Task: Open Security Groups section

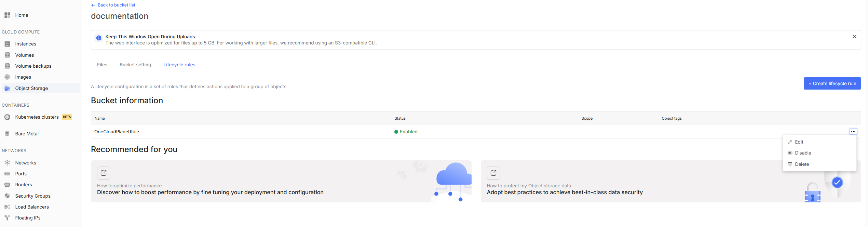Action: (x=32, y=196)
